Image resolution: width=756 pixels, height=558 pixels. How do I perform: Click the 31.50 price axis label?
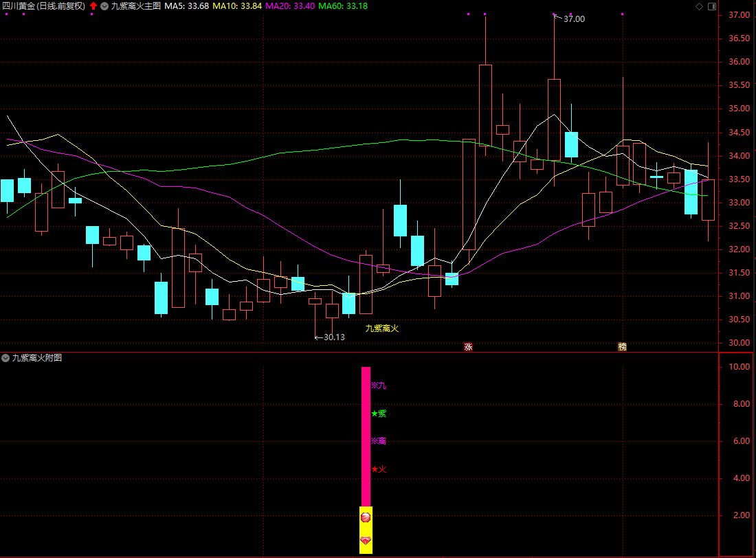(739, 273)
